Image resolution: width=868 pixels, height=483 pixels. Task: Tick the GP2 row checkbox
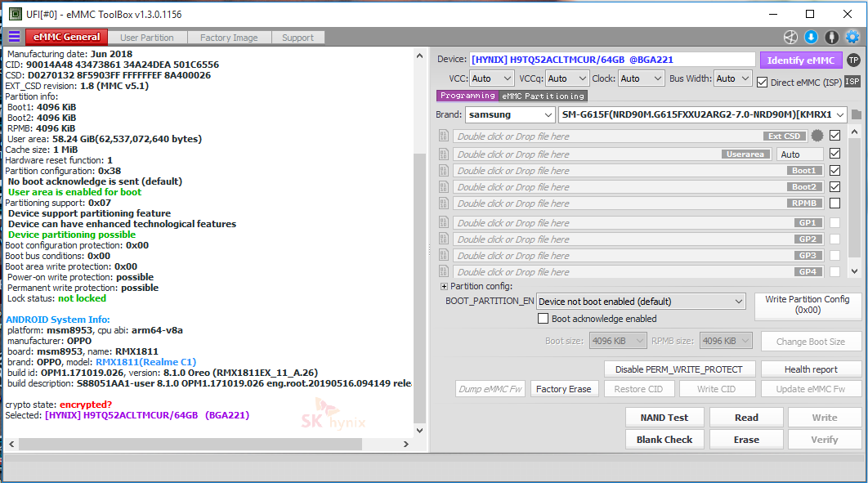click(x=834, y=239)
